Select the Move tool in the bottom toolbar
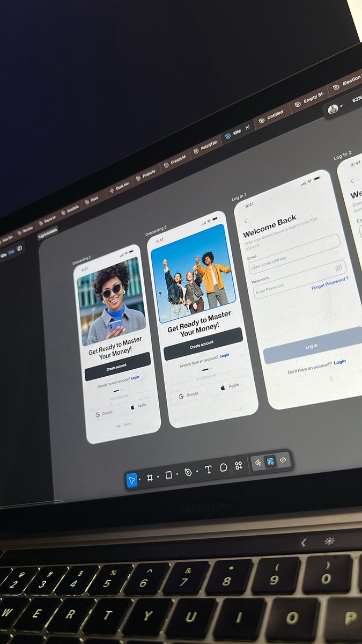The width and height of the screenshot is (362, 644). (x=132, y=479)
